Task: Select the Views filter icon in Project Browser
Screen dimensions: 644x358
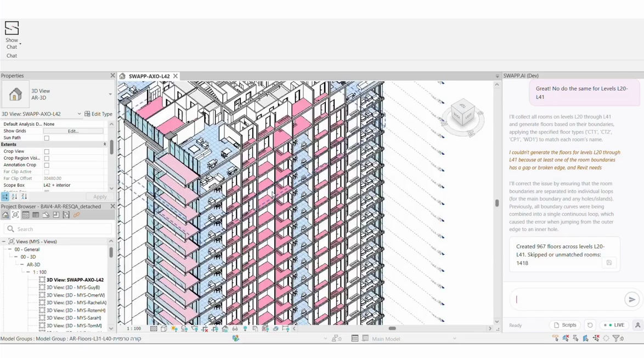Action: [15, 215]
